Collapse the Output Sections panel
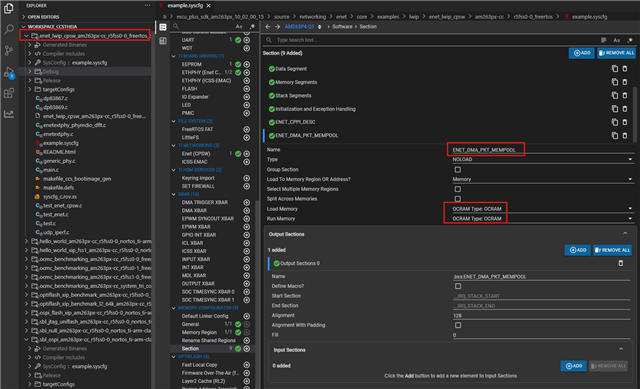 (625, 233)
